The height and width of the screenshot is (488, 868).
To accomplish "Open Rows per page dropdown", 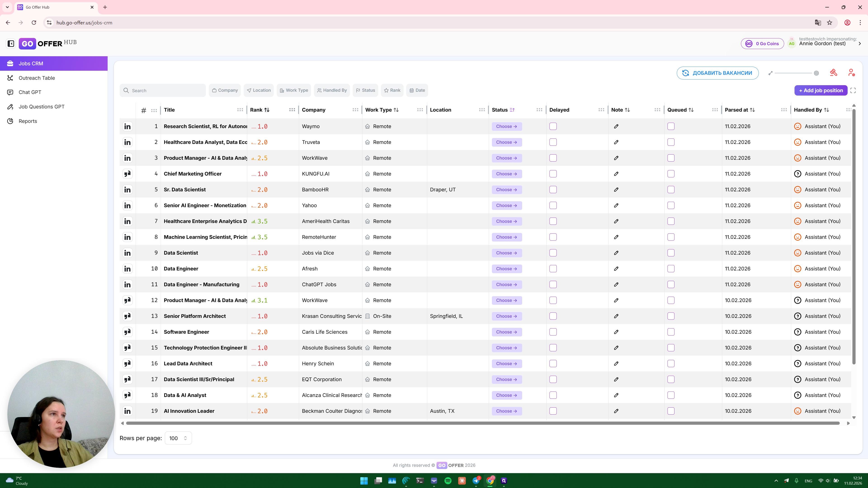I will coord(178,438).
